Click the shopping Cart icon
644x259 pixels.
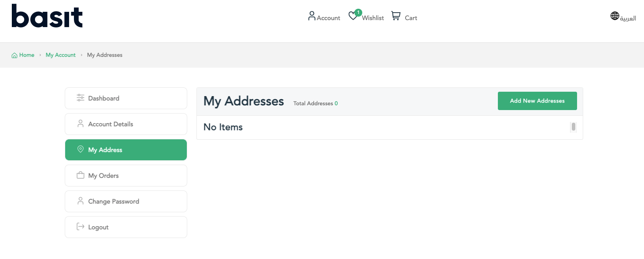tap(395, 16)
